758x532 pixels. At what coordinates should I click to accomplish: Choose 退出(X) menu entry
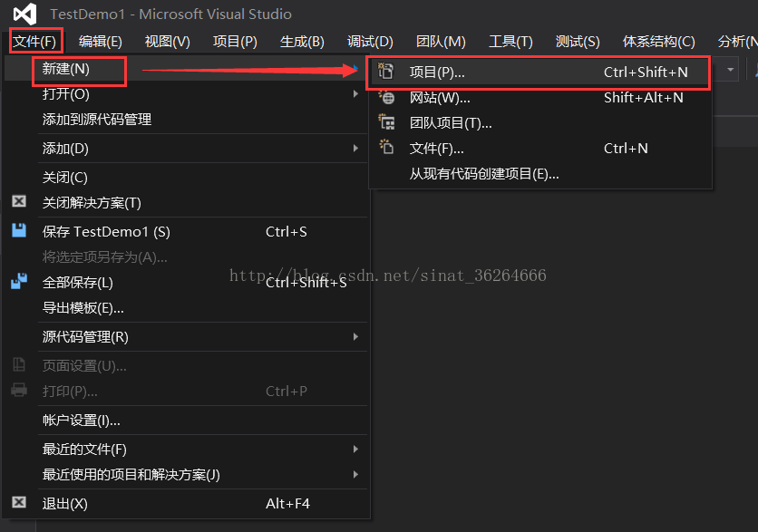click(x=186, y=504)
